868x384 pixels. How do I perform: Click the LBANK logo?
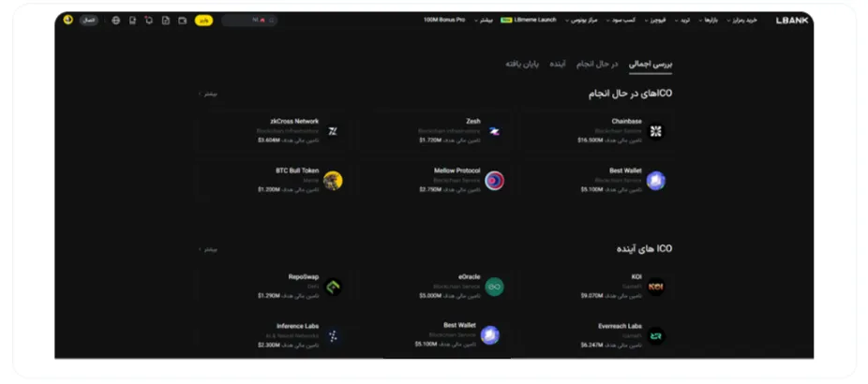click(x=792, y=21)
